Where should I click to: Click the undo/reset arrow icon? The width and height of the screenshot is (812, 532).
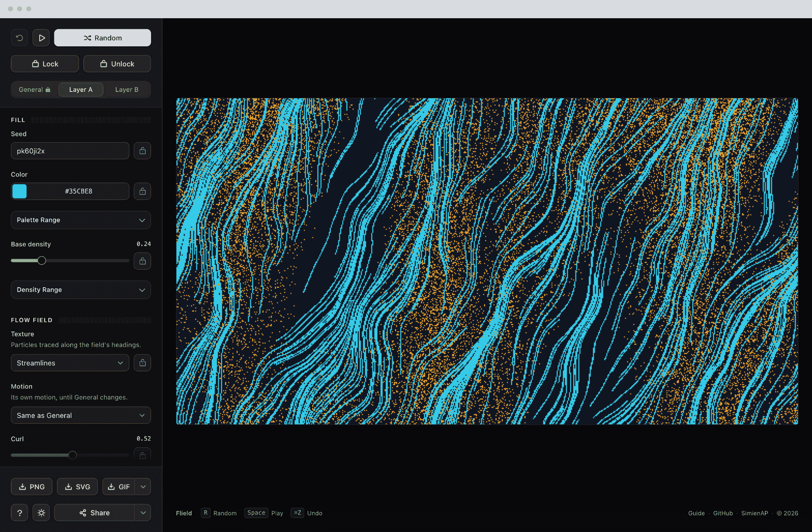19,38
